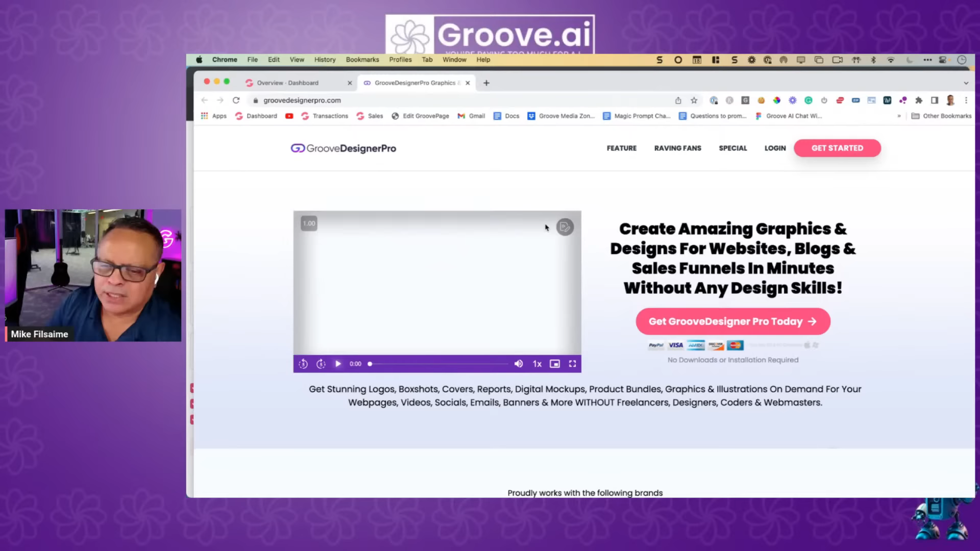The width and height of the screenshot is (980, 551).
Task: Rewind the video five seconds
Action: (303, 364)
